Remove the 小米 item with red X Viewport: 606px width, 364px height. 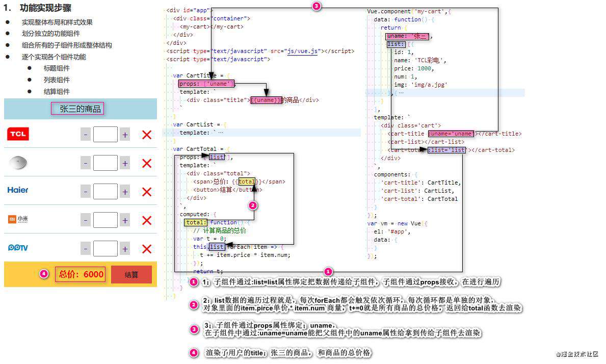[x=146, y=221]
